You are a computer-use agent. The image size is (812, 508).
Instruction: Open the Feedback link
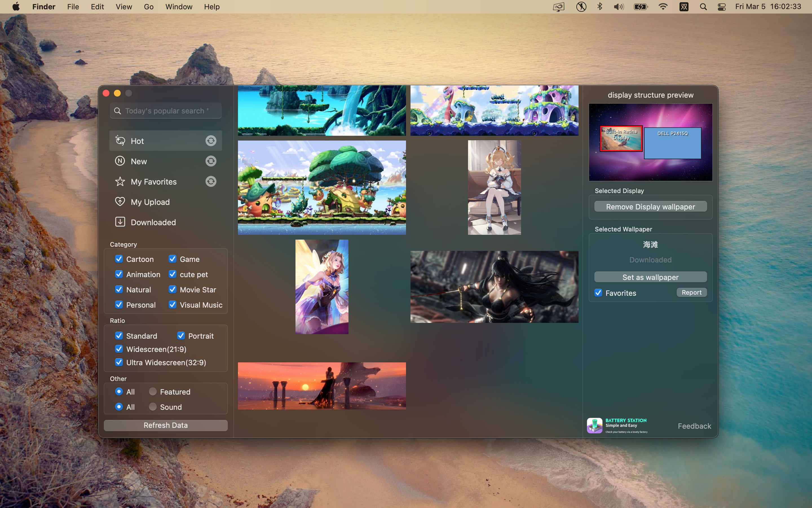tap(694, 426)
